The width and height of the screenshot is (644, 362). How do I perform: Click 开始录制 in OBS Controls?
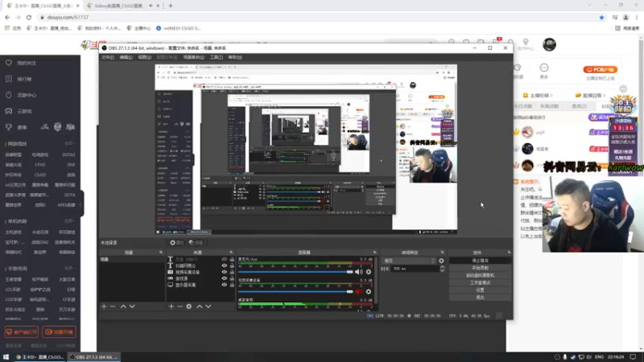[480, 268]
